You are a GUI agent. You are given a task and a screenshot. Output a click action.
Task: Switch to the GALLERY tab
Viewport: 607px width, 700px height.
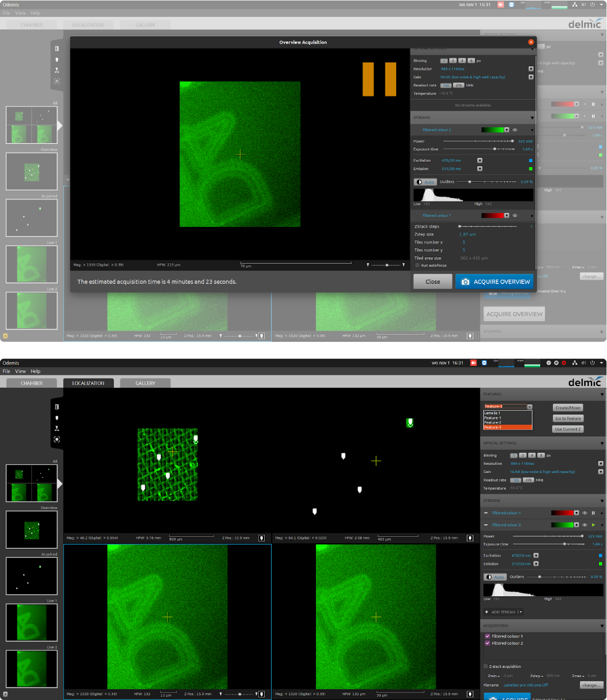click(x=145, y=383)
